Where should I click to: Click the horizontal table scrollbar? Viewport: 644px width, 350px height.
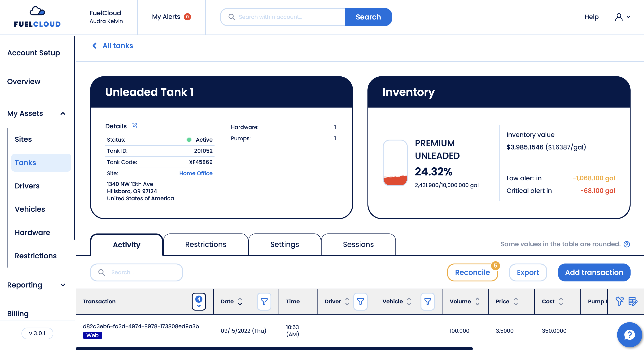tap(274, 348)
